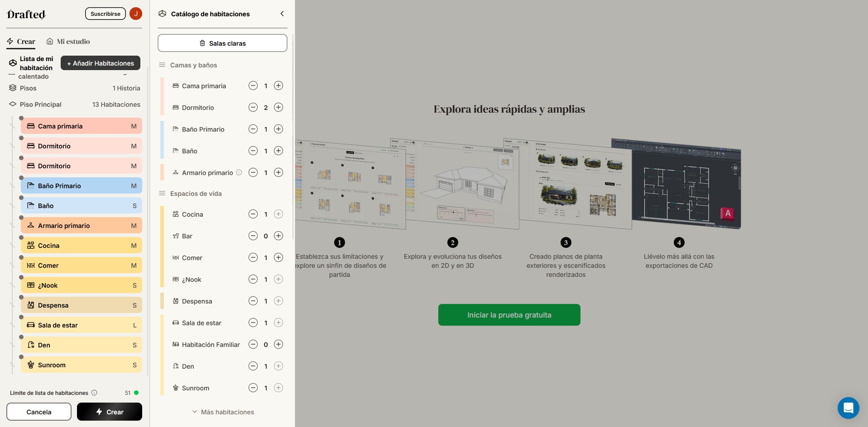Click Salas claras to clear rooms
Screen dimensions: 868x427
pos(222,43)
